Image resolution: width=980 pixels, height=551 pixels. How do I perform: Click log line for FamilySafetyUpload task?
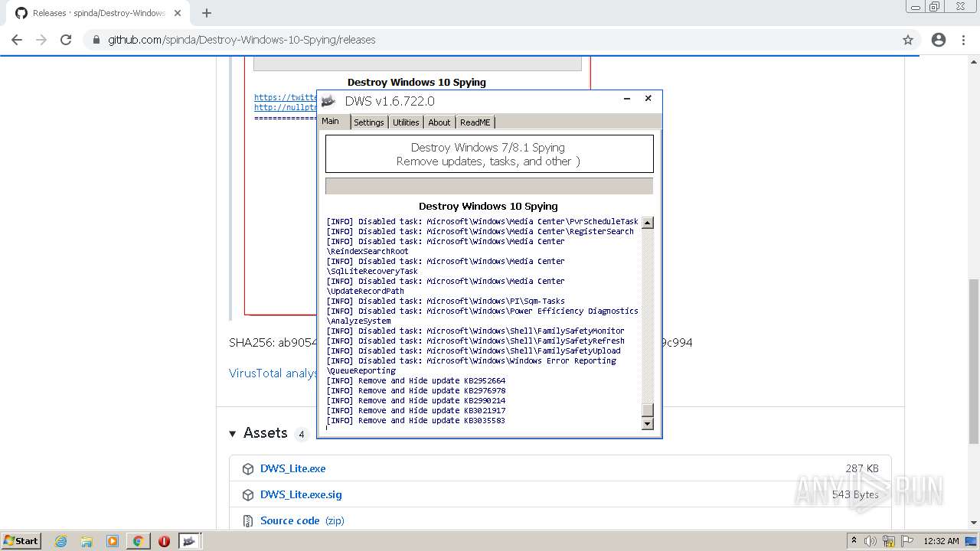(474, 350)
